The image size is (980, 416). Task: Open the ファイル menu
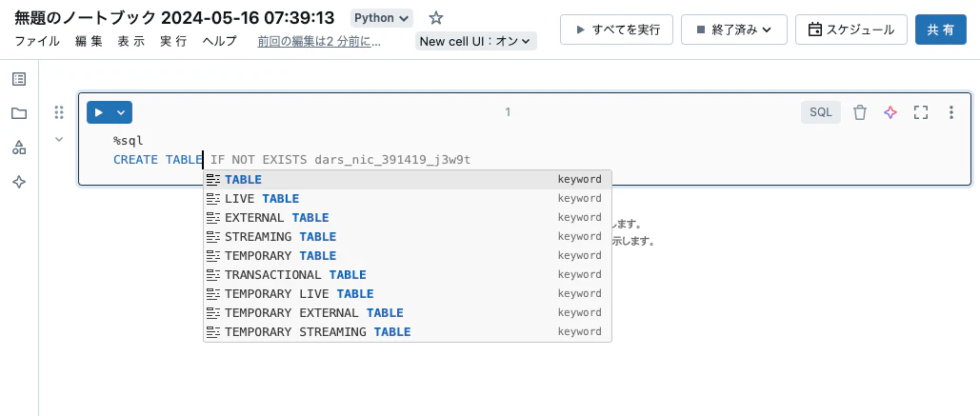tap(37, 42)
